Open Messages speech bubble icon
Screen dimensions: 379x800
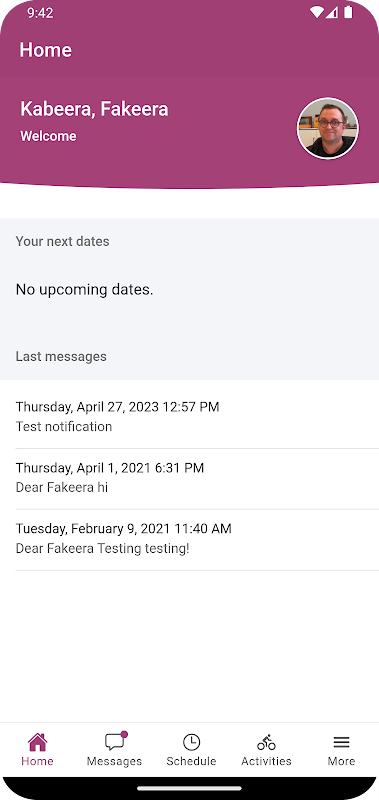[x=115, y=741]
